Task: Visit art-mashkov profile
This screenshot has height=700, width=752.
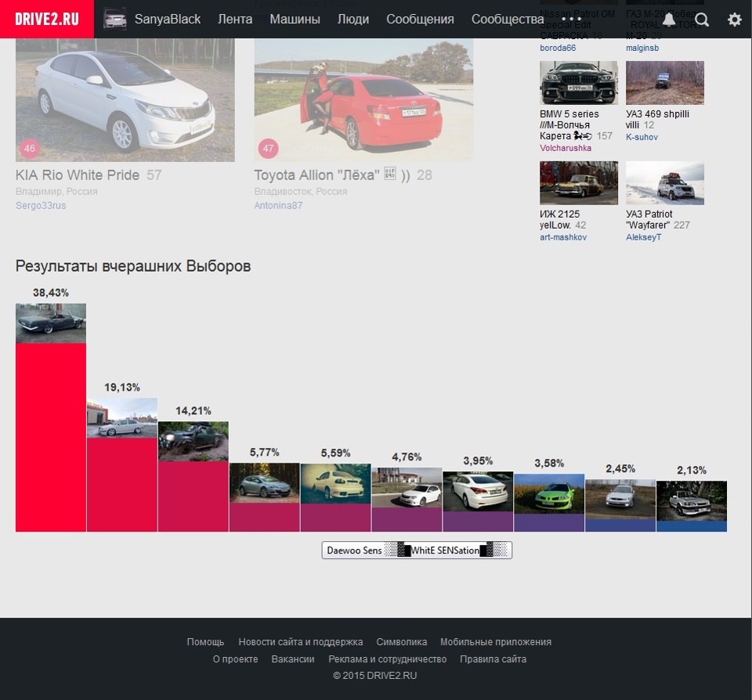Action: coord(563,237)
